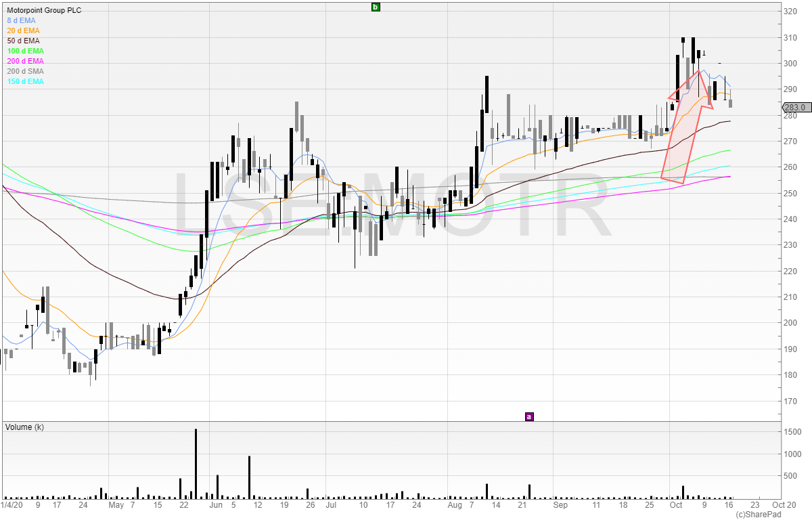Screen dimensions: 812x520
Task: Click the purple 'a' event marker
Action: (529, 416)
